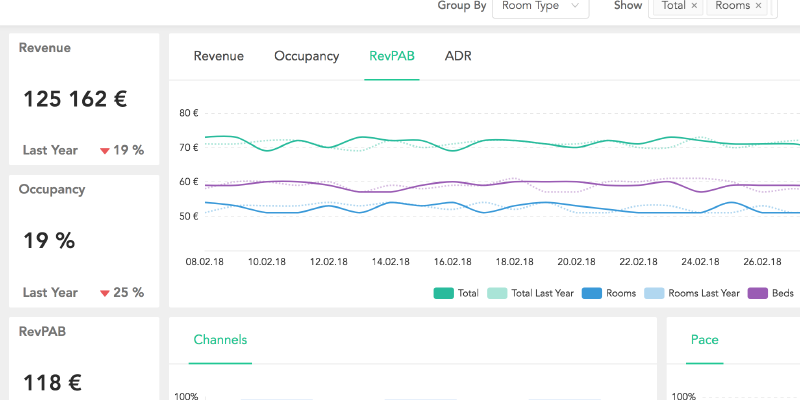Image resolution: width=800 pixels, height=400 pixels.
Task: Switch to the Occupancy chart tab
Action: coord(306,56)
